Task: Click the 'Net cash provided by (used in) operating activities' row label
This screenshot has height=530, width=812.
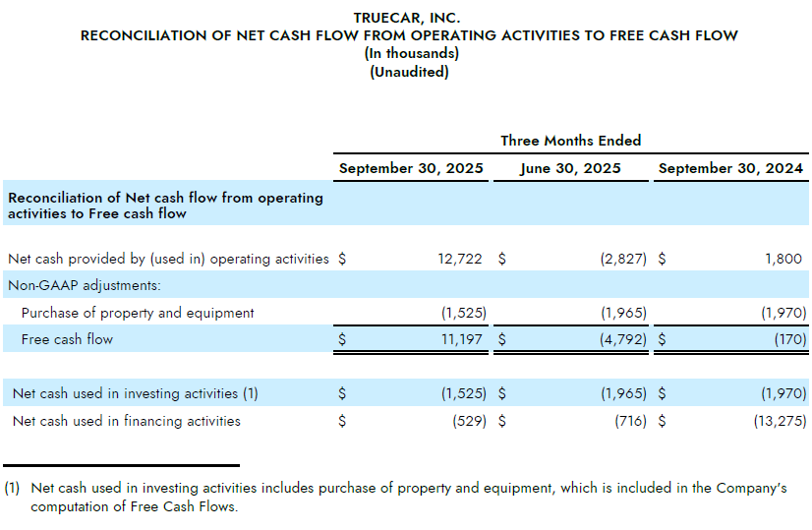Action: (168, 259)
